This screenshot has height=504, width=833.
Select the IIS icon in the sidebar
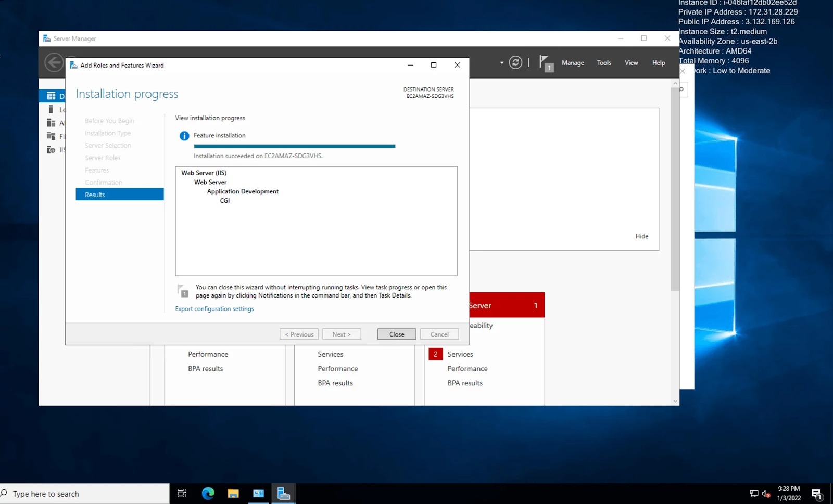(51, 150)
